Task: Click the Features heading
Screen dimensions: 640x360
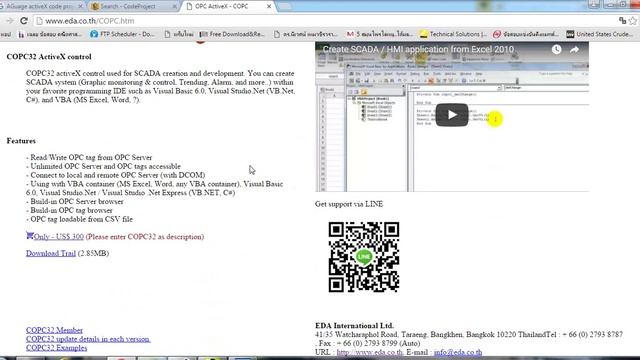Action: [x=21, y=141]
